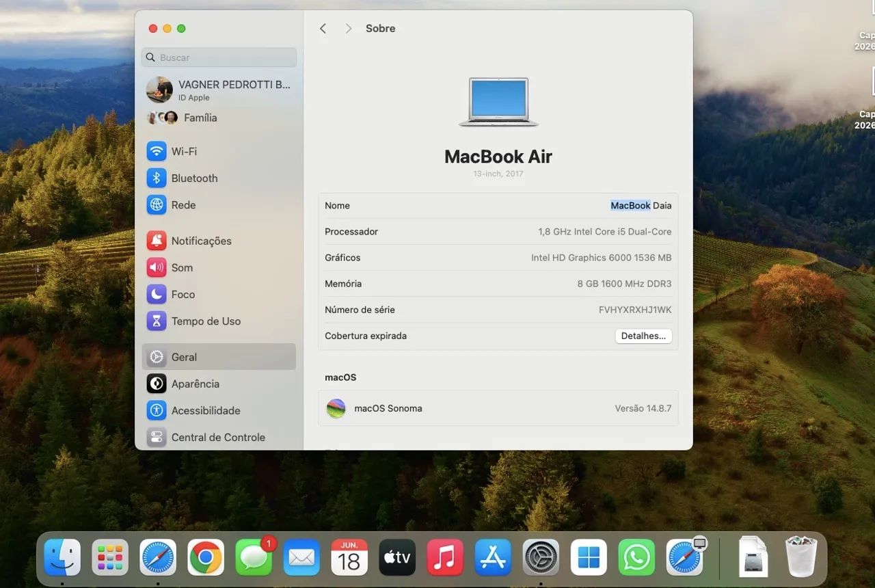875x588 pixels.
Task: Launch Google Chrome from the Dock
Action: 206,557
